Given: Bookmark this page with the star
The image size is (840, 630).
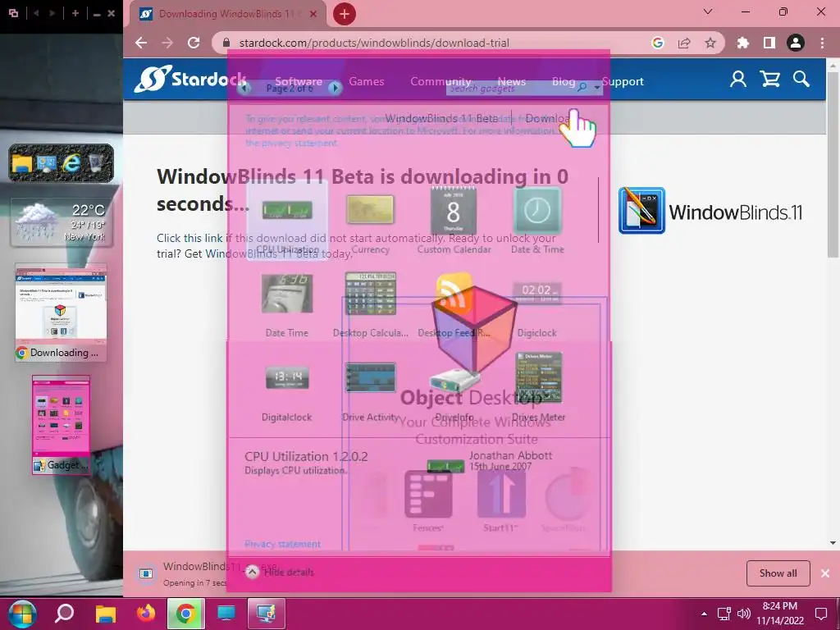Looking at the screenshot, I should click(710, 43).
